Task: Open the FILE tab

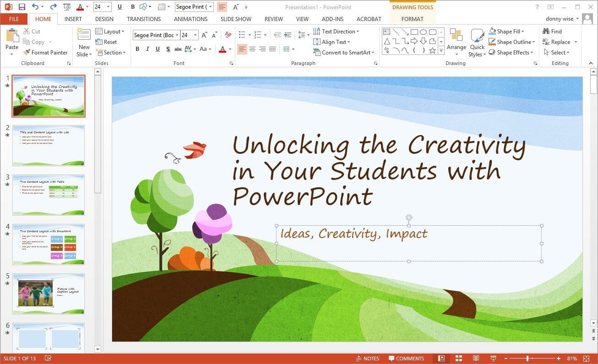Action: [x=14, y=19]
